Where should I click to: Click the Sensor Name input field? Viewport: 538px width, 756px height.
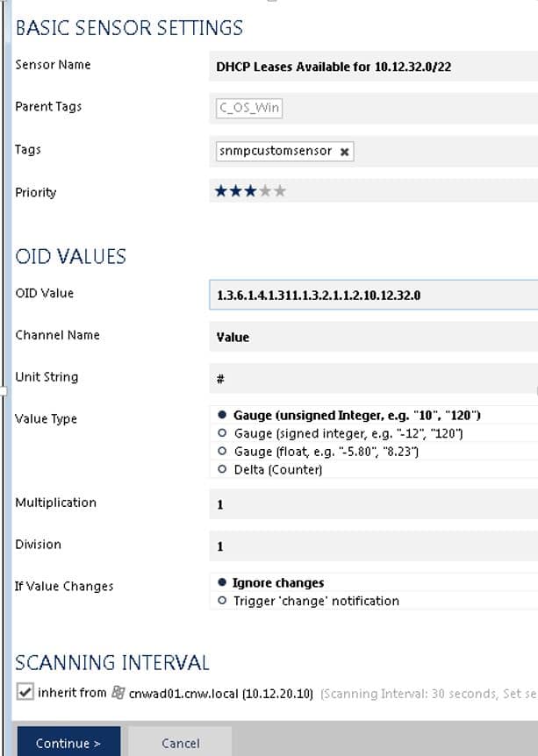point(374,67)
